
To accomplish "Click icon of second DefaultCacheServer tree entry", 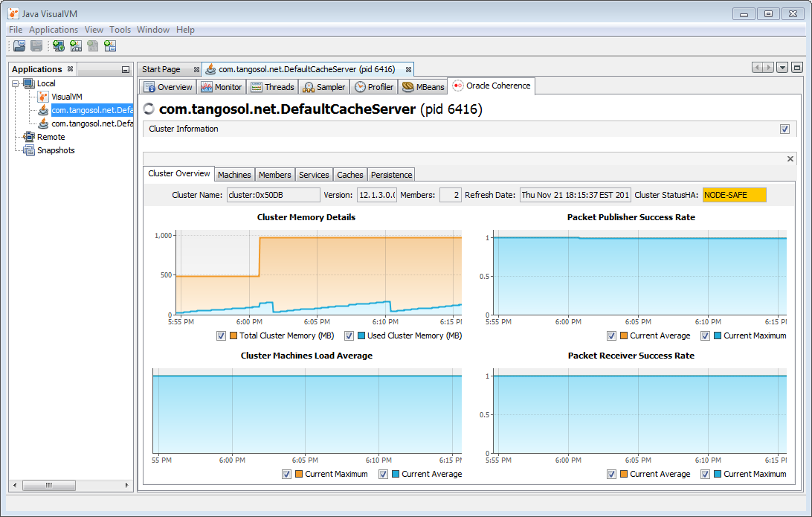I will [x=43, y=123].
